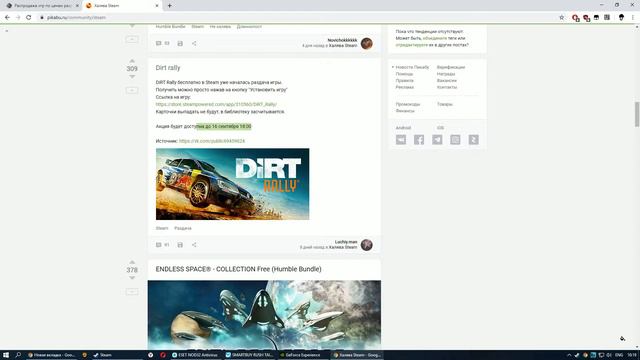Screen dimensions: 640x360
Task: Reload the pikabu page
Action: tap(29, 18)
